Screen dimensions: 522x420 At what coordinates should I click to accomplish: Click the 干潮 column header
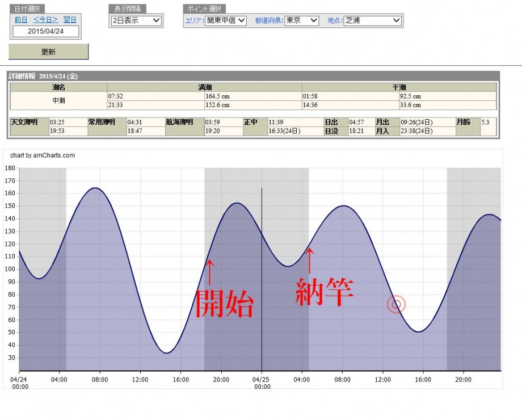[x=399, y=87]
